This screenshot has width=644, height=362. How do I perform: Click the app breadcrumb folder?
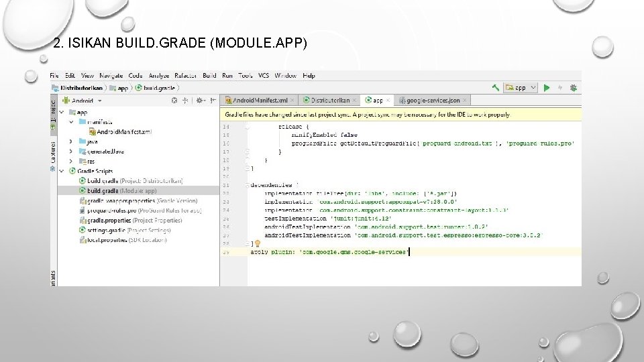pos(119,88)
